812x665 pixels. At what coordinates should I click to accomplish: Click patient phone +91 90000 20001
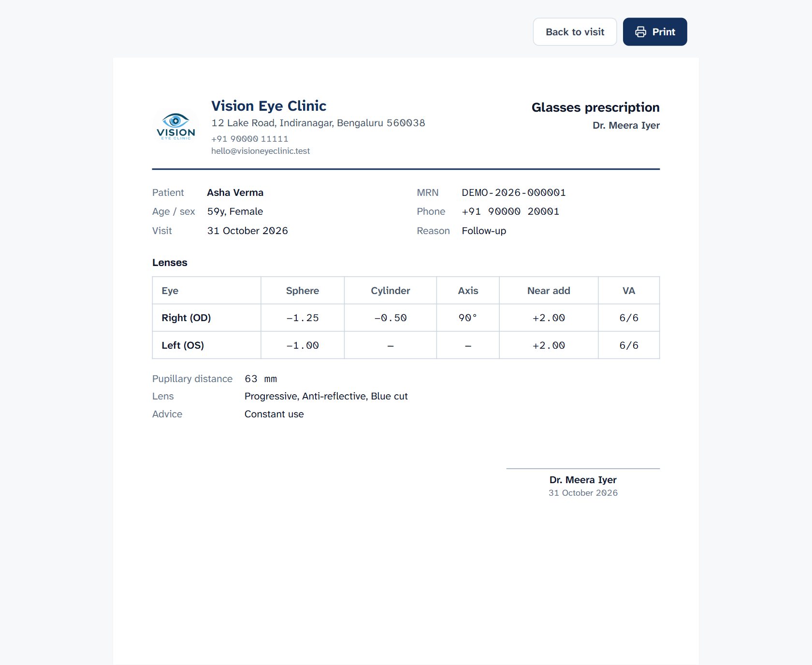(x=510, y=211)
